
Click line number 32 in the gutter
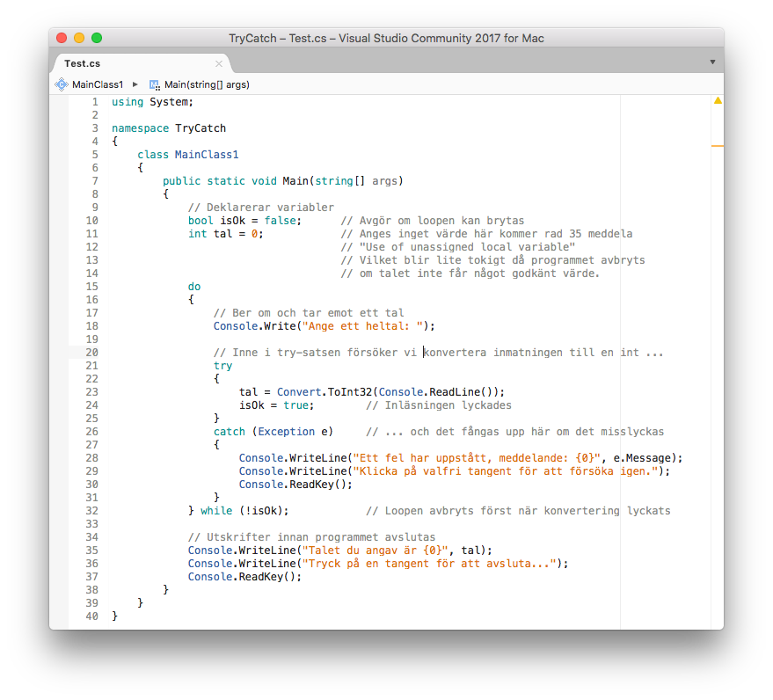click(91, 511)
